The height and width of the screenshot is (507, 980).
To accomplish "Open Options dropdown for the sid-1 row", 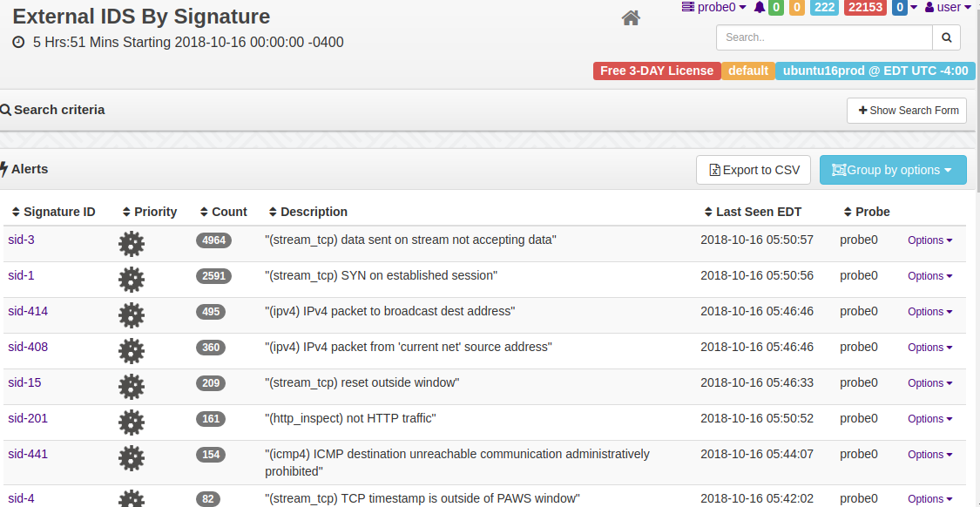I will [930, 275].
